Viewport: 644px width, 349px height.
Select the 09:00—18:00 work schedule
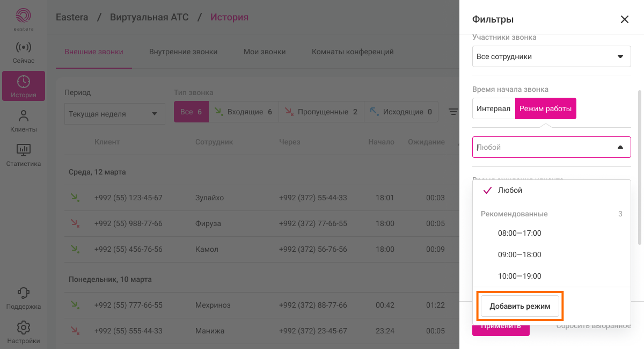click(519, 255)
